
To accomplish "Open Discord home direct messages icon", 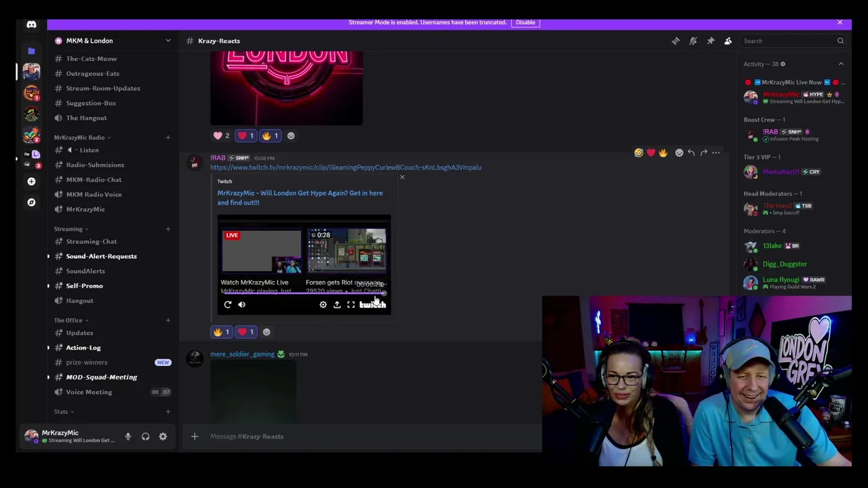I will click(31, 25).
